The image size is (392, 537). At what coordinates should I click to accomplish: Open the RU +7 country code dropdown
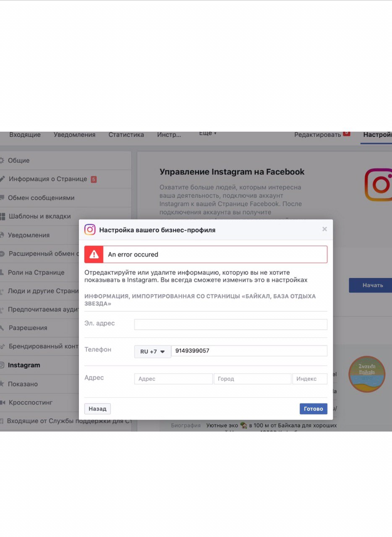coord(152,352)
